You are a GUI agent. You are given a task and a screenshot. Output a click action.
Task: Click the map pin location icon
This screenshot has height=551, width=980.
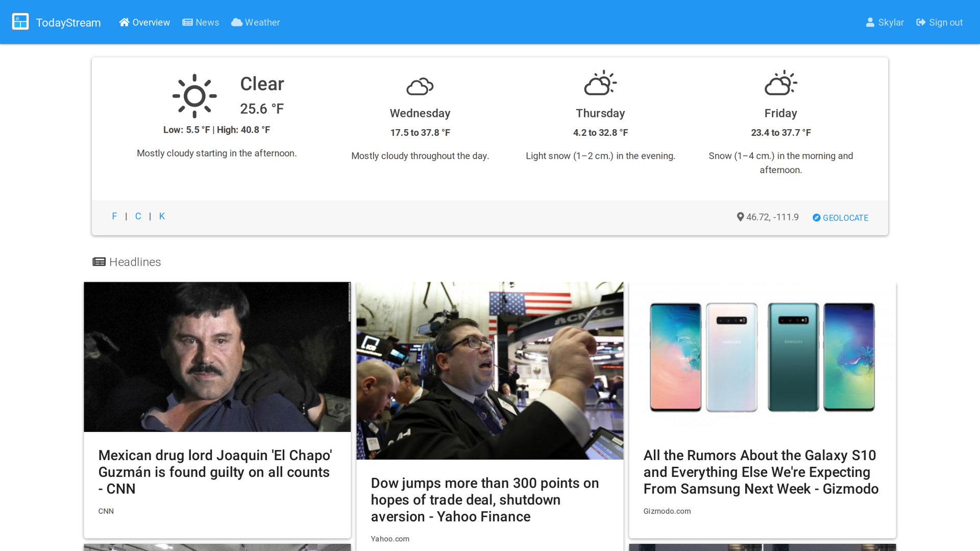(740, 217)
